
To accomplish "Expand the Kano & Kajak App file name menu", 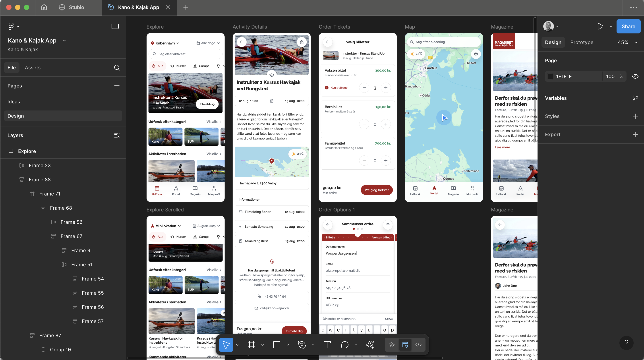I will pos(64,41).
